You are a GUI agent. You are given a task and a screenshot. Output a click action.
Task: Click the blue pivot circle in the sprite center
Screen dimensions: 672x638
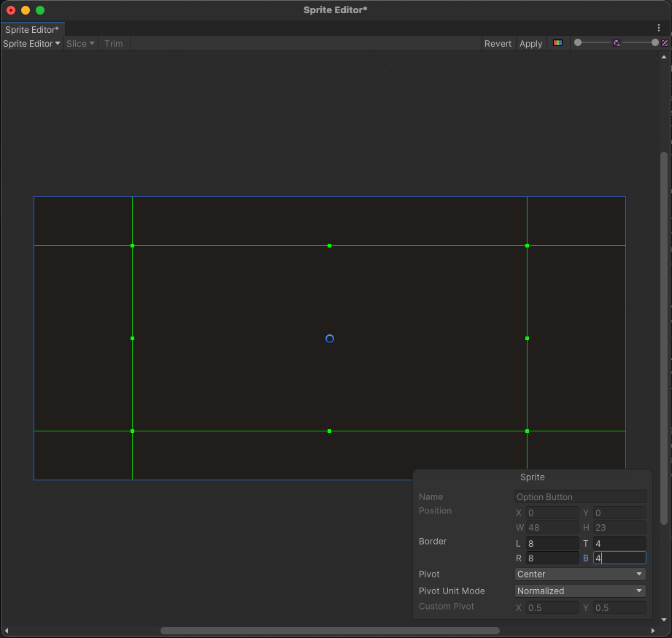329,338
